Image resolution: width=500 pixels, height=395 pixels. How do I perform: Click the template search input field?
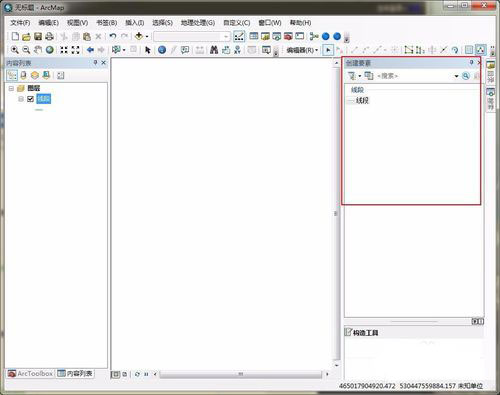click(414, 76)
